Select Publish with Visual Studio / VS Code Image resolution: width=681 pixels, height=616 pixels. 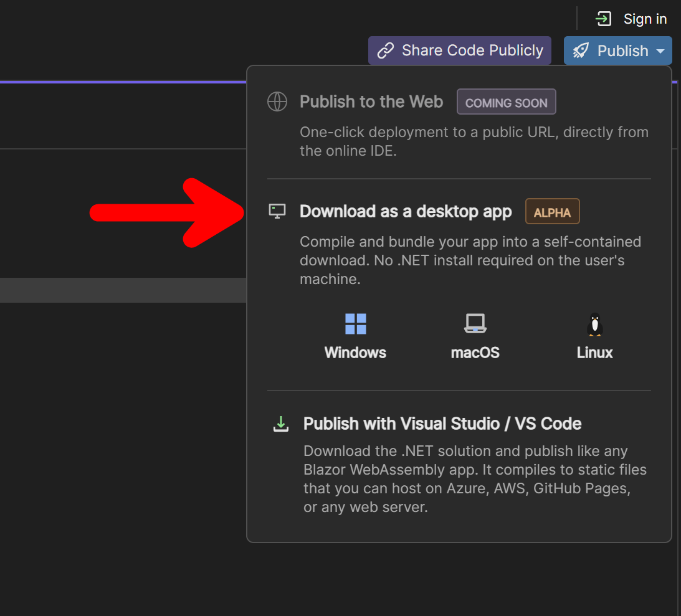[x=442, y=424]
